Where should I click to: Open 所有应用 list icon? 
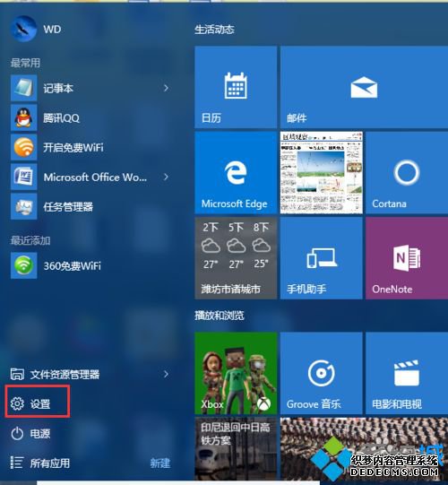[17, 463]
